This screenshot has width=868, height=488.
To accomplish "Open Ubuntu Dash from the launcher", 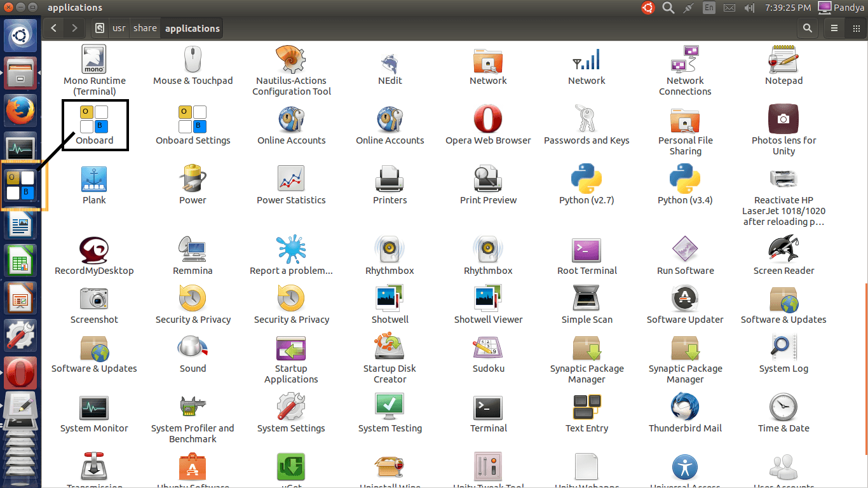I will tap(21, 35).
